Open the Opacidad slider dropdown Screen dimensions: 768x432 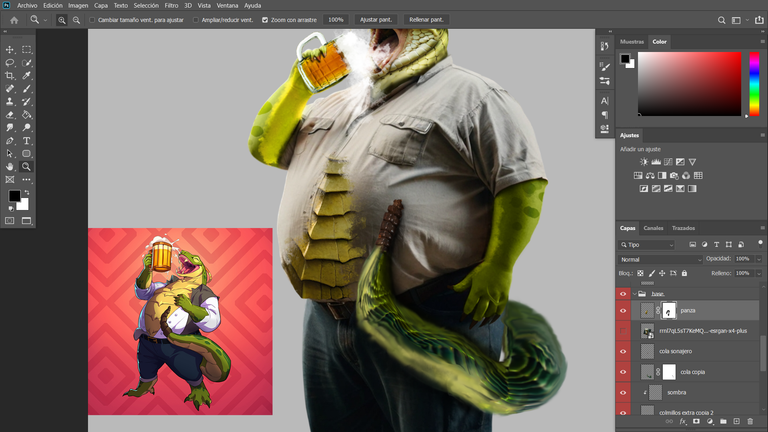759,259
